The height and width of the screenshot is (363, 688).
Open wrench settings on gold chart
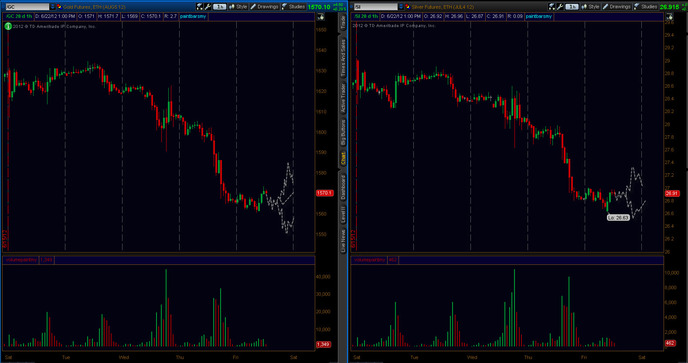tap(208, 7)
